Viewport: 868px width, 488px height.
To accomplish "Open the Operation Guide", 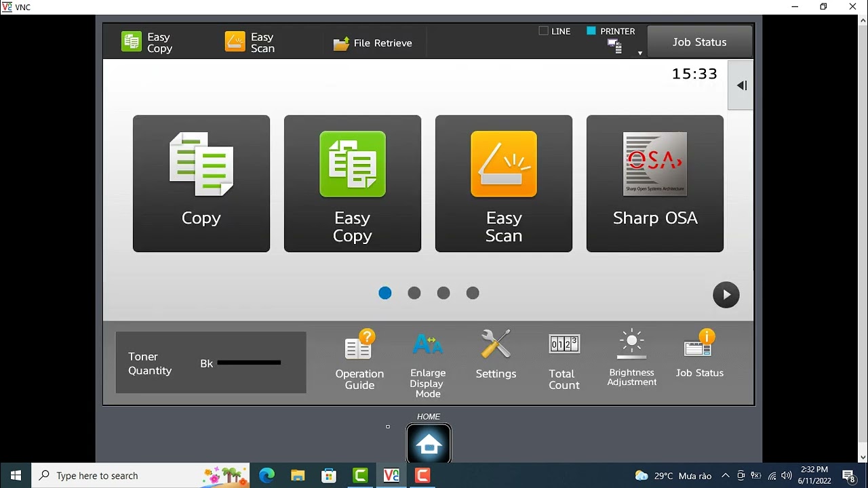I will pos(359,360).
